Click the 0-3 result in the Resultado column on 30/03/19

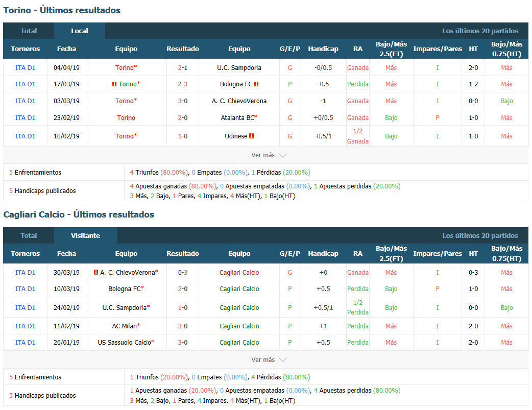(183, 273)
